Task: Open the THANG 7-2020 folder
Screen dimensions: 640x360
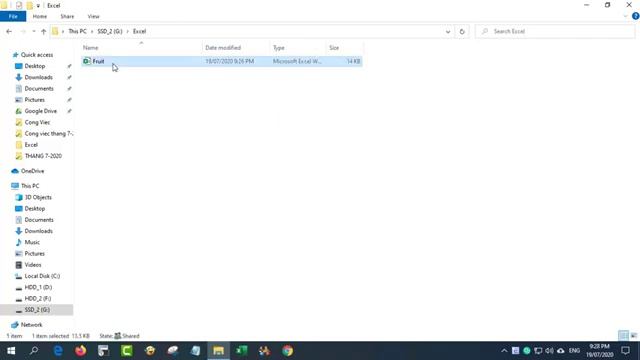Action: point(43,156)
